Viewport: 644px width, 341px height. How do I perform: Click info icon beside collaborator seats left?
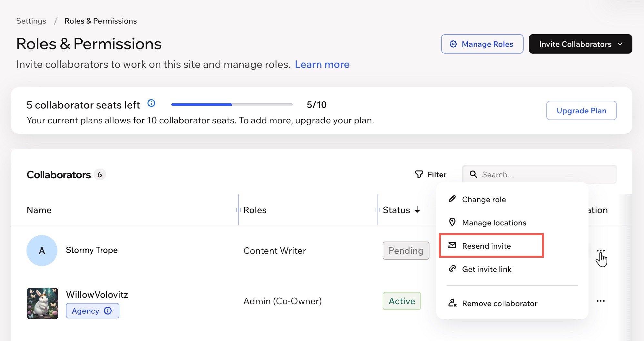151,103
